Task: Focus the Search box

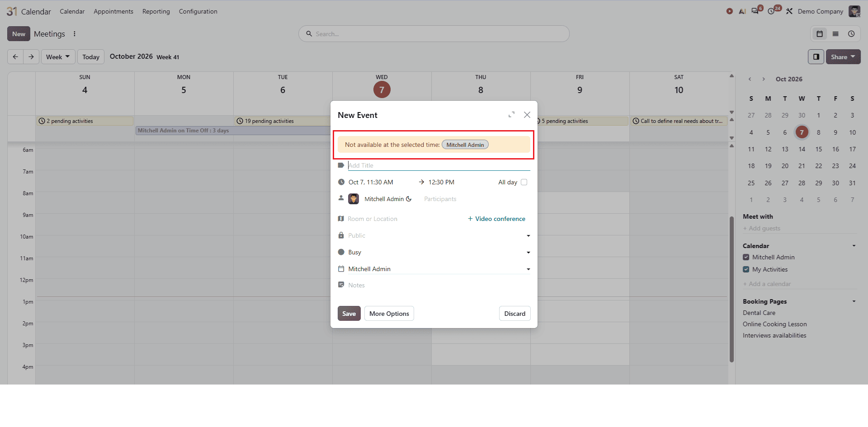Action: click(x=434, y=34)
